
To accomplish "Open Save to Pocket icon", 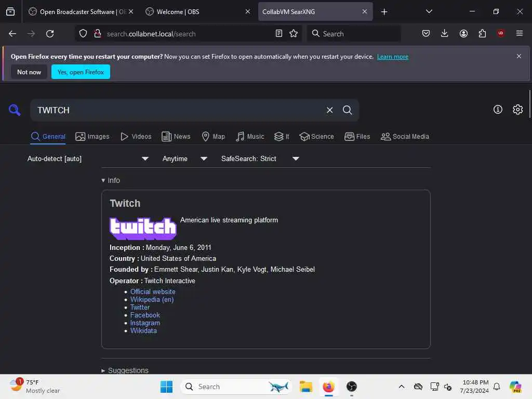I will tap(426, 34).
